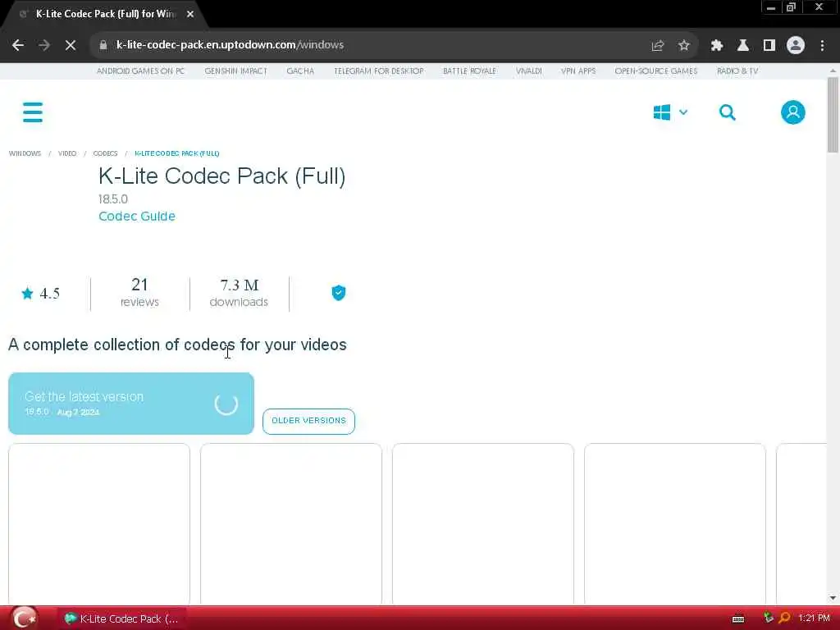The width and height of the screenshot is (840, 630).
Task: Open Radio & TV top link
Action: [x=737, y=71]
